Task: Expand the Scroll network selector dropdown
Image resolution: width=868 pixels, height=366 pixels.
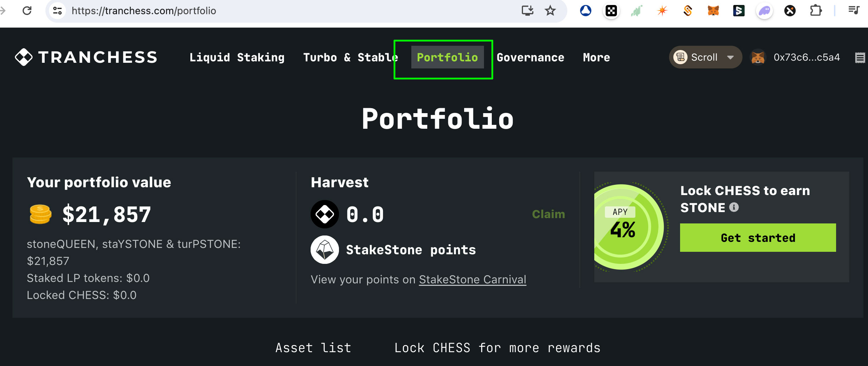Action: (x=706, y=57)
